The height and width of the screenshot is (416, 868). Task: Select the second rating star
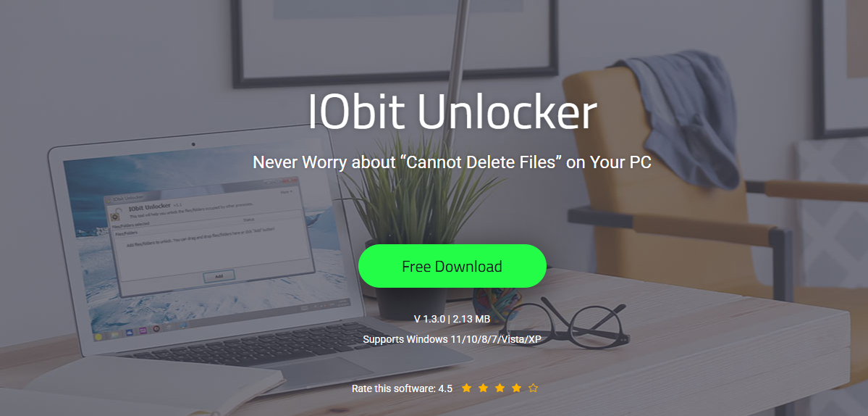(484, 388)
